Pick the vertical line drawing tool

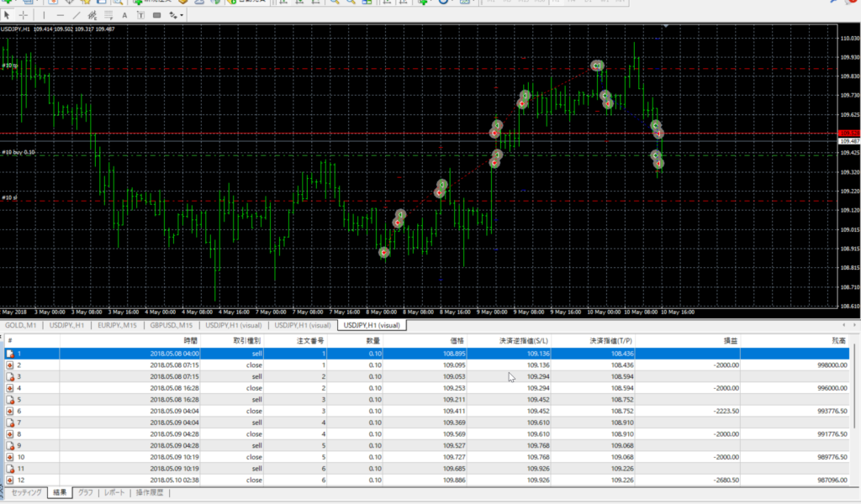click(44, 15)
